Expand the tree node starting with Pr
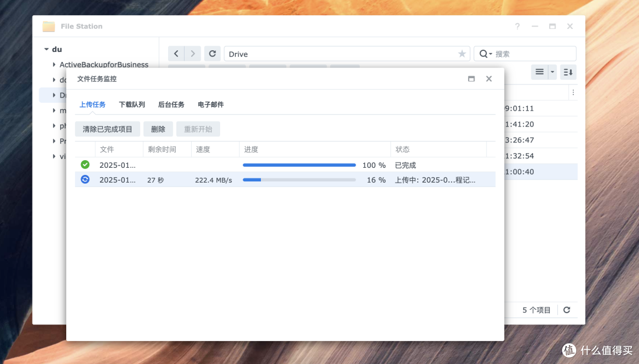Image resolution: width=639 pixels, height=364 pixels. (54, 141)
